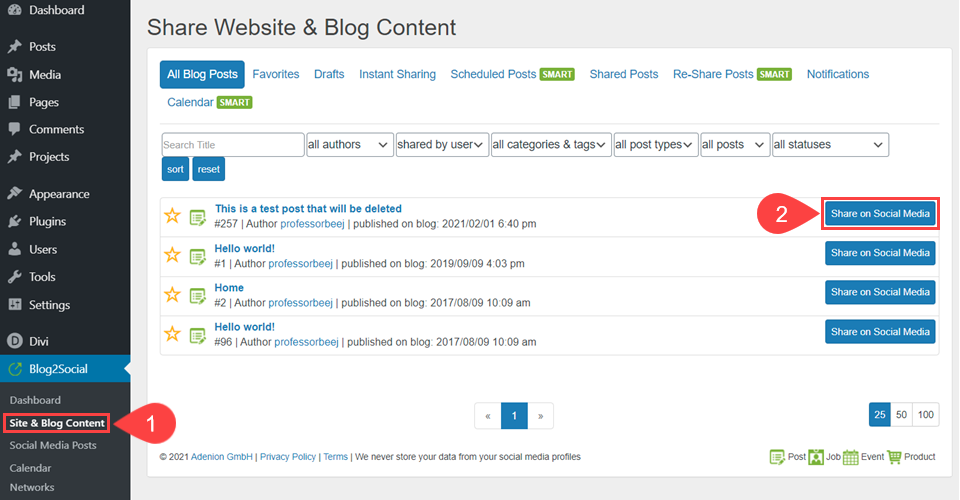Click the Settings sliders icon
This screenshot has height=500, width=960.
point(15,305)
